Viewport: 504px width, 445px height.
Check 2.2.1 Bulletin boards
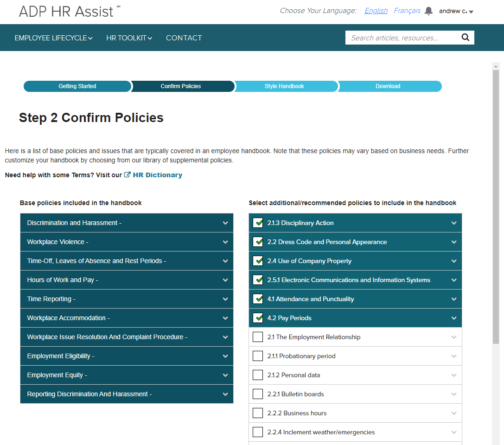(x=258, y=394)
